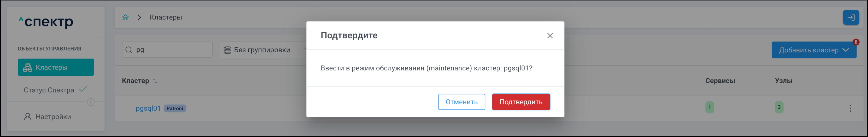The width and height of the screenshot is (868, 137).
Task: Click the logout icon button top right
Action: point(850,18)
